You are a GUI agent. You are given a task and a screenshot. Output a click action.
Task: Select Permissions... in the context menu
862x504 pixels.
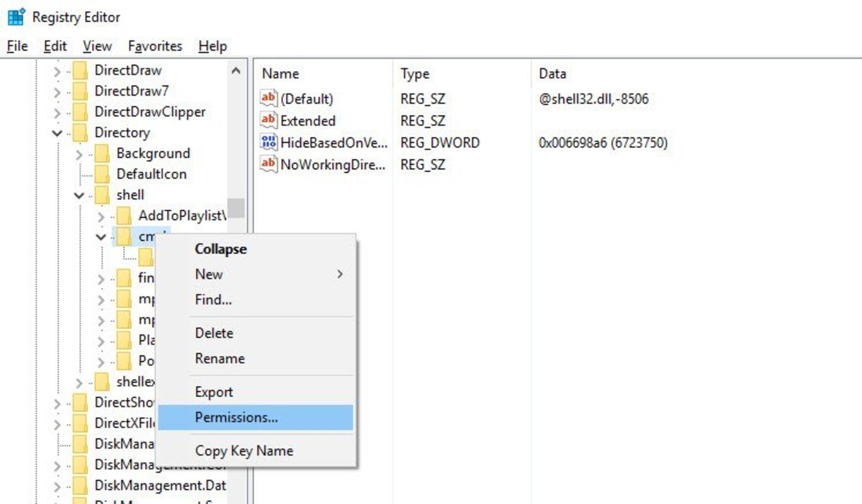255,417
